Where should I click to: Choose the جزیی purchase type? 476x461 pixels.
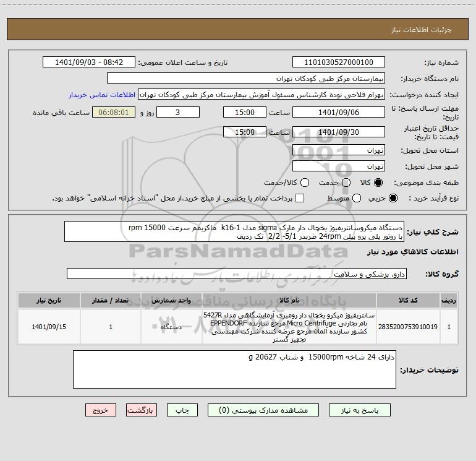pyautogui.click(x=393, y=198)
